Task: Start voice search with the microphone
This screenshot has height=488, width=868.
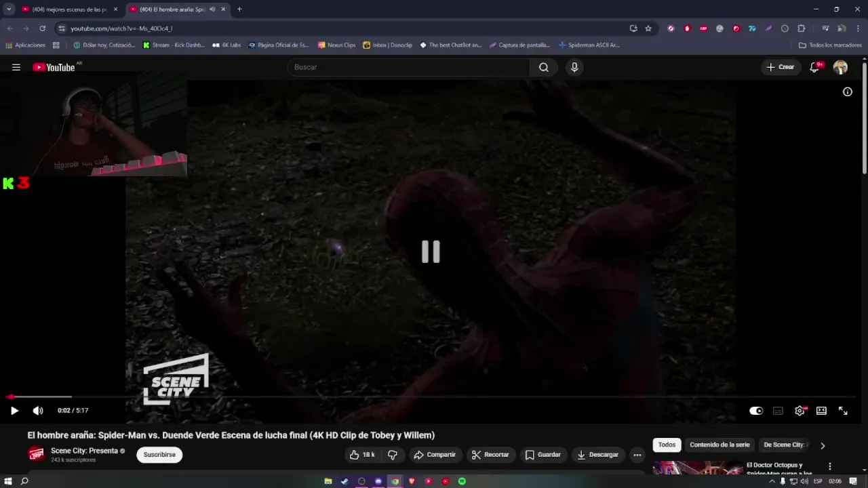Action: pyautogui.click(x=574, y=67)
